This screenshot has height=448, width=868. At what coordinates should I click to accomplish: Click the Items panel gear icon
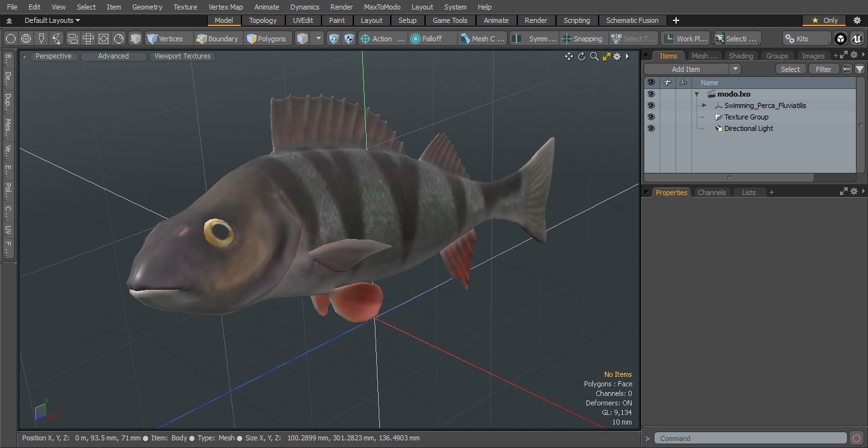[854, 55]
